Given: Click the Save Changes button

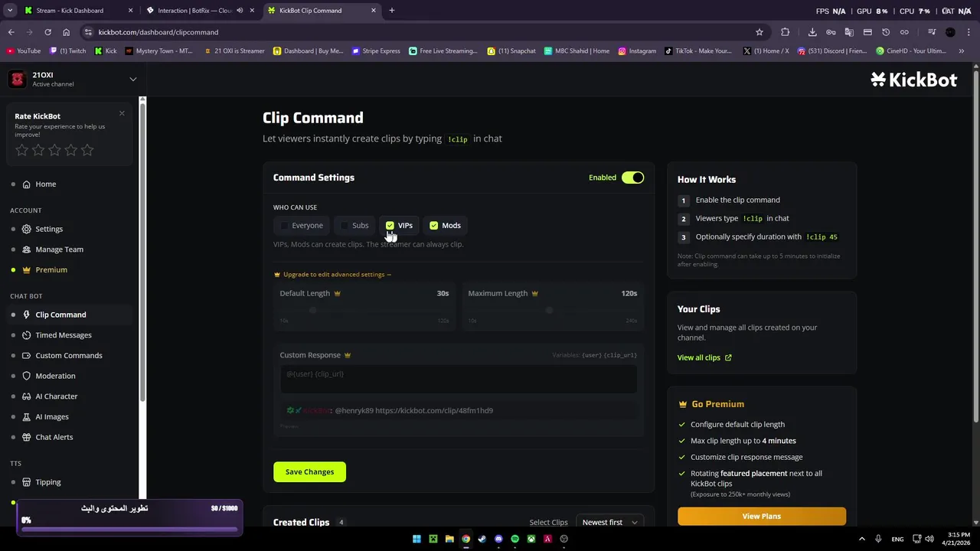Looking at the screenshot, I should [x=309, y=472].
